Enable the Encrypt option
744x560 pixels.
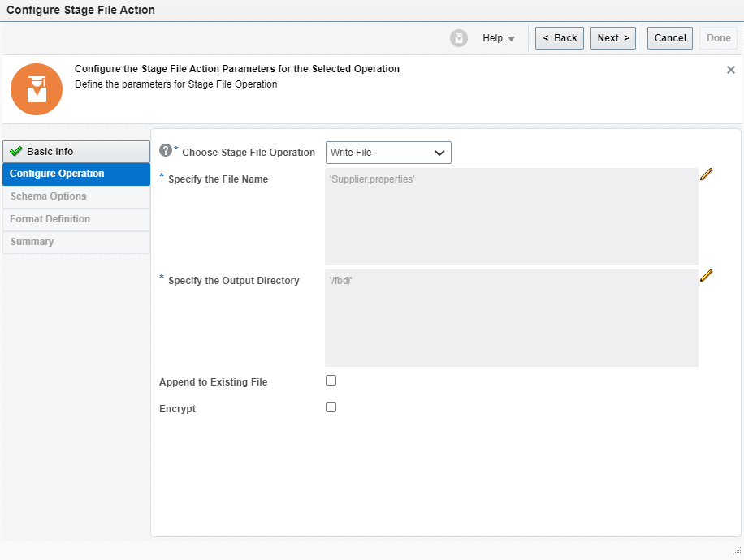coord(331,407)
